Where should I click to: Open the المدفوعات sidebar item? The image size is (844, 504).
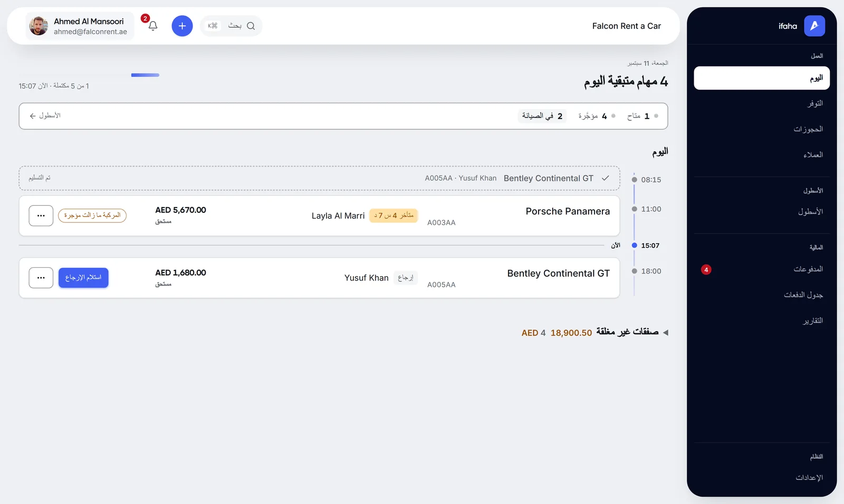(762, 269)
